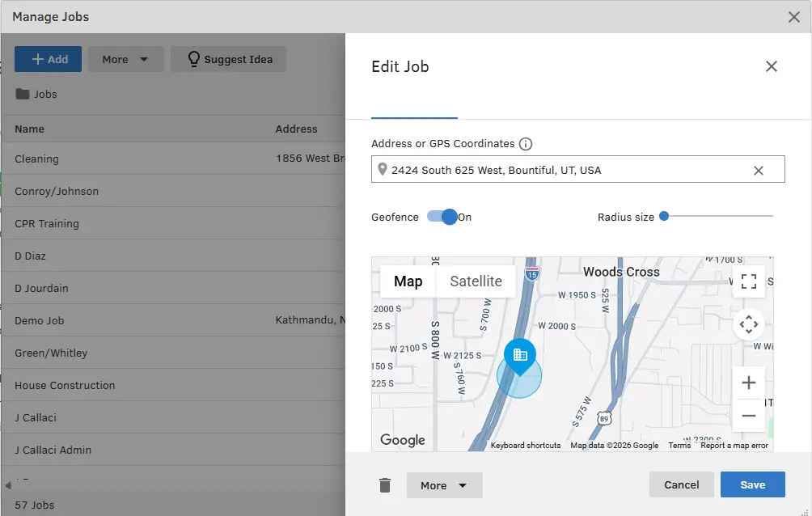
Task: Open address info tooltip icon
Action: 526,144
